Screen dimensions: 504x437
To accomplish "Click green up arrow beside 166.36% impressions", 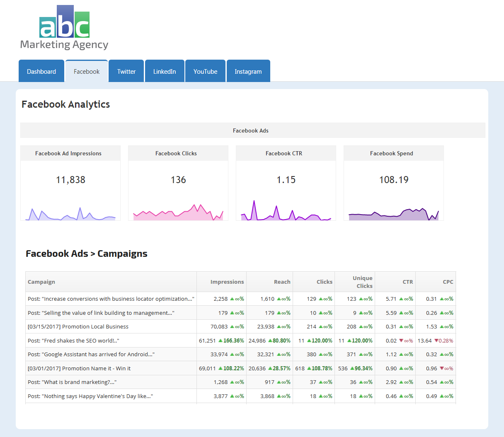I will [x=220, y=340].
